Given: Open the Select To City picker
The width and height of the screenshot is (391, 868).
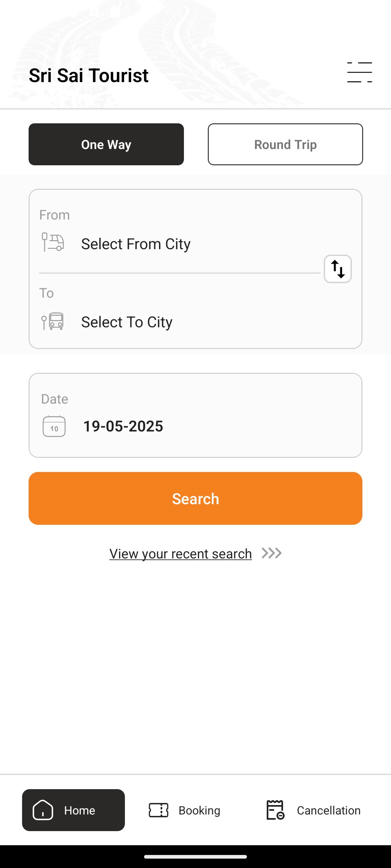Looking at the screenshot, I should pyautogui.click(x=127, y=322).
